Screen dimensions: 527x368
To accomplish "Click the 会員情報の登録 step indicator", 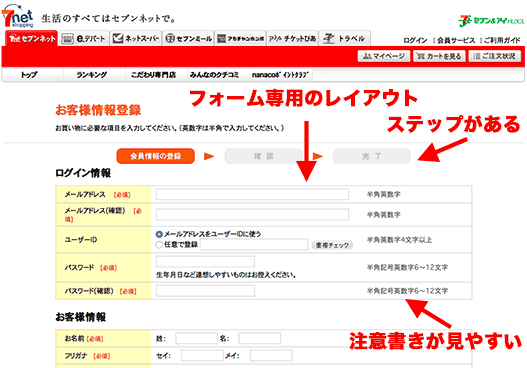I will point(156,156).
